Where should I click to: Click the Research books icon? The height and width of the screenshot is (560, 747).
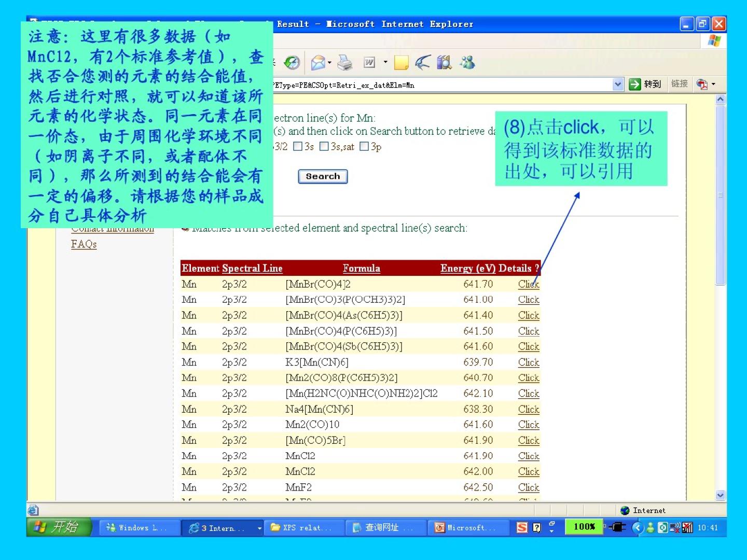point(444,63)
